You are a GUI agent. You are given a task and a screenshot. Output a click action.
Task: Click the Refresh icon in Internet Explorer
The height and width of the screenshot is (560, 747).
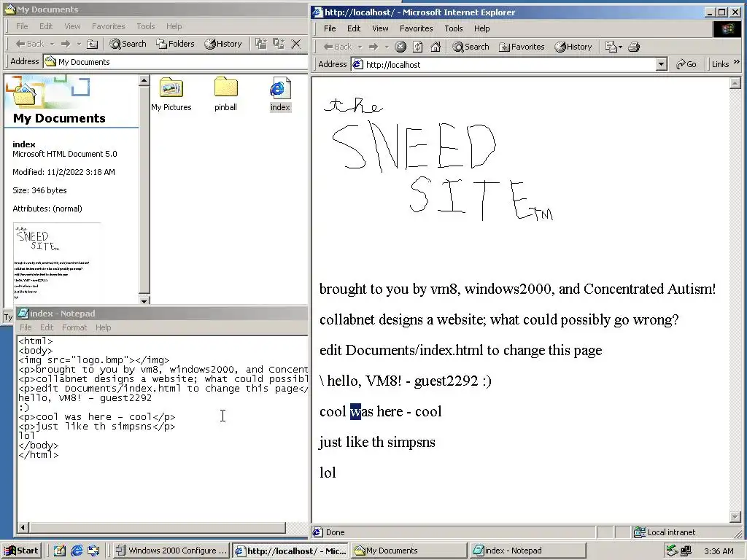click(x=418, y=47)
